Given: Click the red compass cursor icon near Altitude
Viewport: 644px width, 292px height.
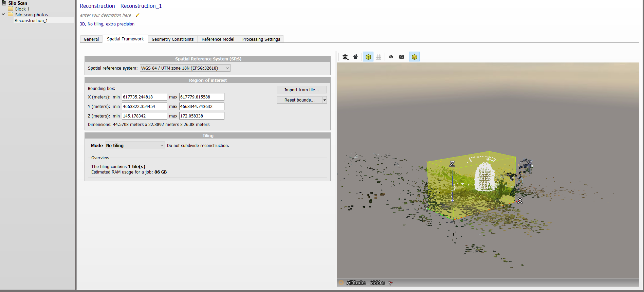Looking at the screenshot, I should point(391,282).
